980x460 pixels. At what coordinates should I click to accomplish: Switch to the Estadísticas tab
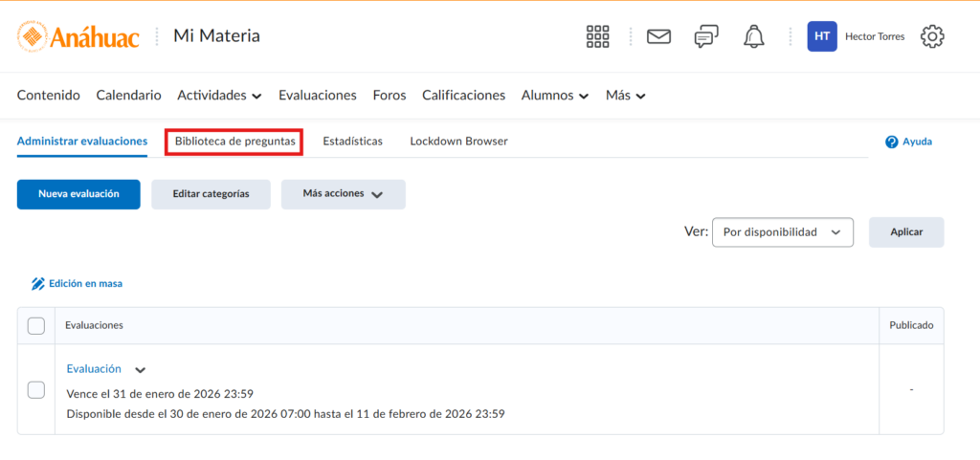[x=352, y=142]
